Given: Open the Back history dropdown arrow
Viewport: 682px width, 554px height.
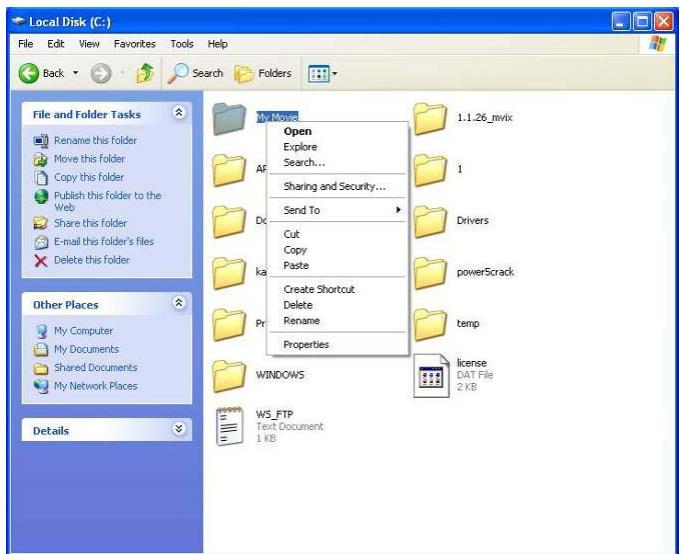Looking at the screenshot, I should [76, 73].
